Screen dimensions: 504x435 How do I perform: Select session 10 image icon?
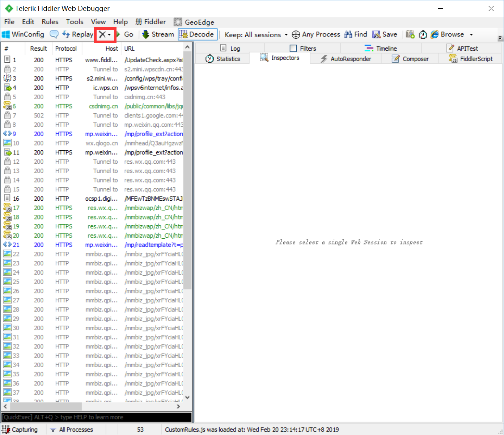[7, 143]
